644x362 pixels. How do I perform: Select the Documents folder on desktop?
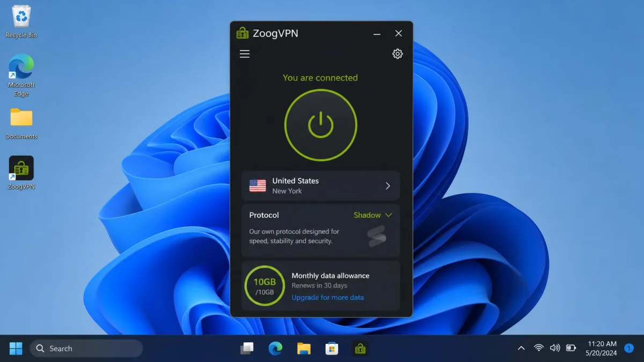pyautogui.click(x=21, y=123)
